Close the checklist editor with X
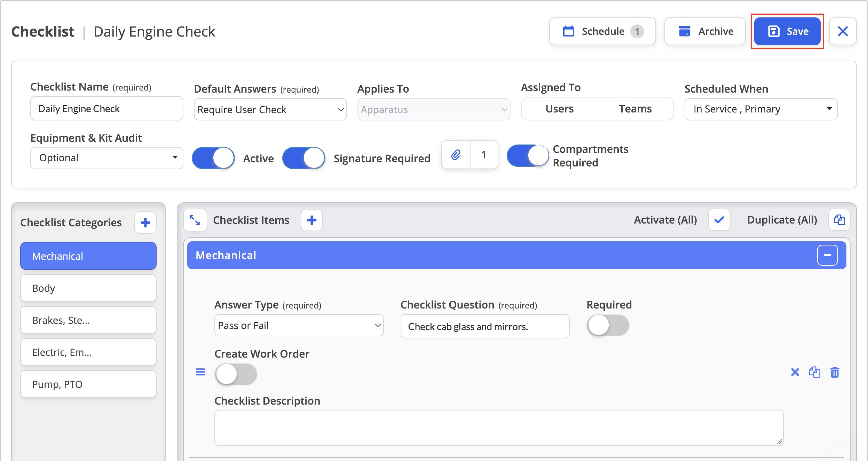868x461 pixels. pyautogui.click(x=843, y=31)
